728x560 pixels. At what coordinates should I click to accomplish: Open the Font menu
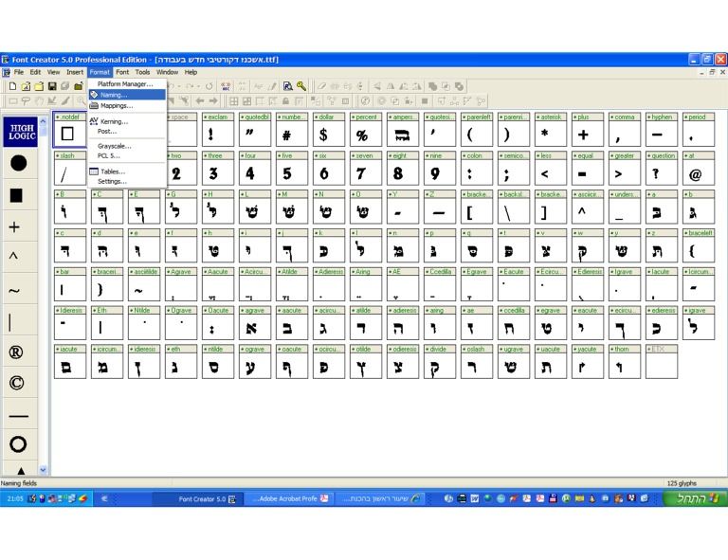(x=122, y=72)
